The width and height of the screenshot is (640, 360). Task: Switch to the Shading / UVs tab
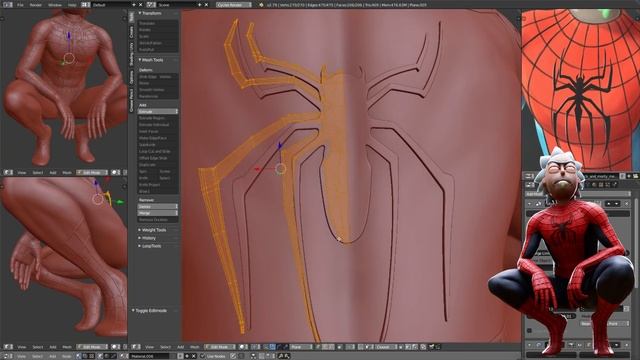[131, 54]
